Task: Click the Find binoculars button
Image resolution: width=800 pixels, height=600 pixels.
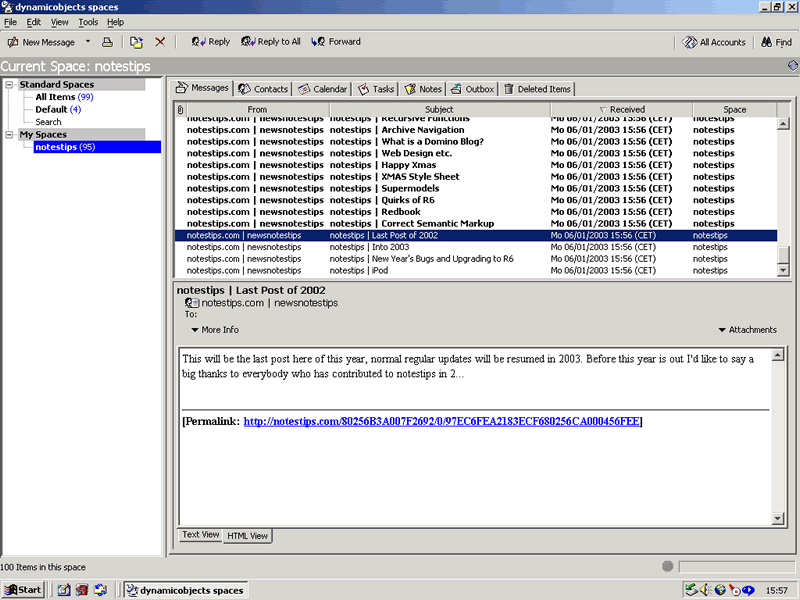Action: [x=776, y=42]
